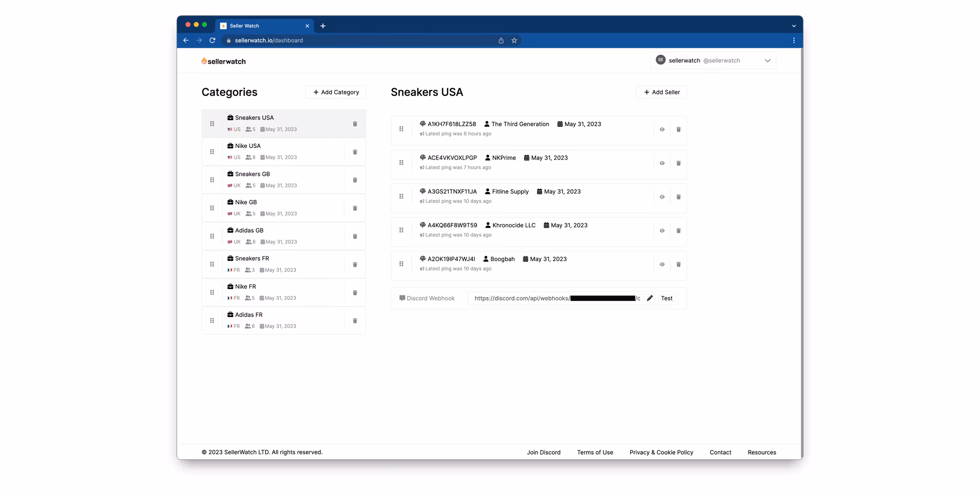The image size is (980, 490).
Task: Open the browser three-dot menu
Action: pos(794,41)
